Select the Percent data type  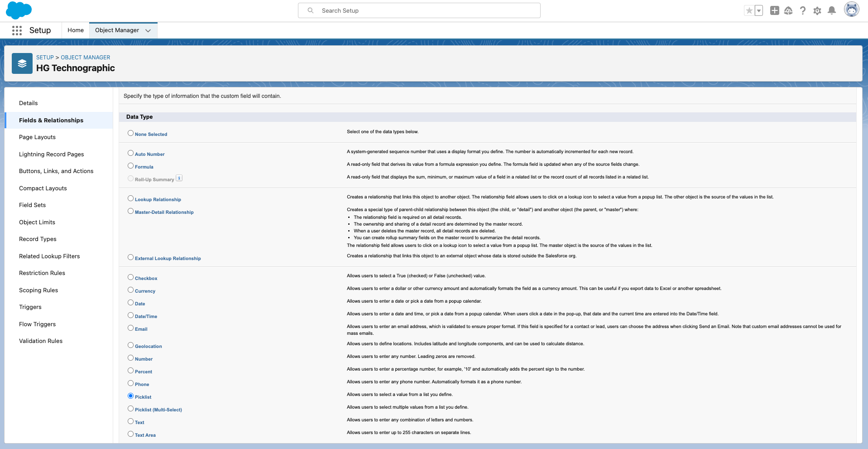[x=130, y=371]
